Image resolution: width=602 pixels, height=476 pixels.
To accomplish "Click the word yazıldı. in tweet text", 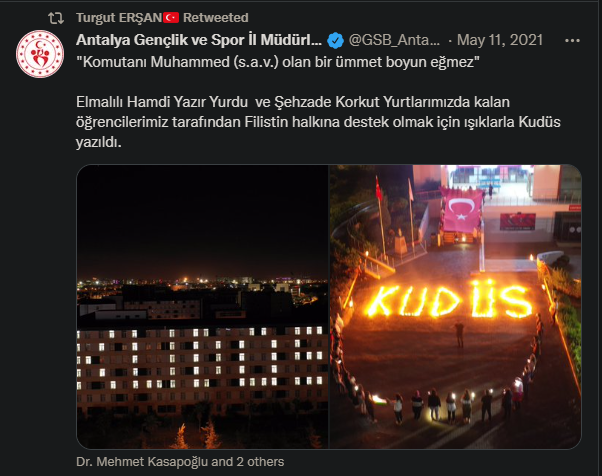I will point(99,142).
